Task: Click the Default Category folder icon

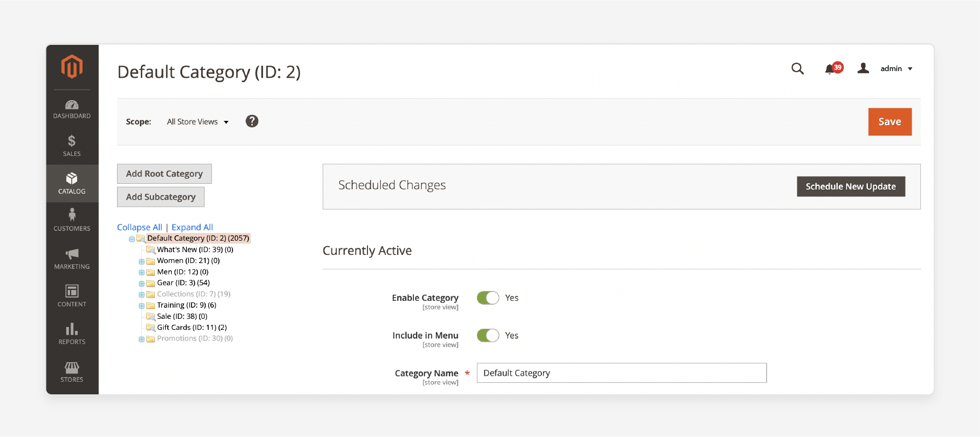Action: point(141,238)
